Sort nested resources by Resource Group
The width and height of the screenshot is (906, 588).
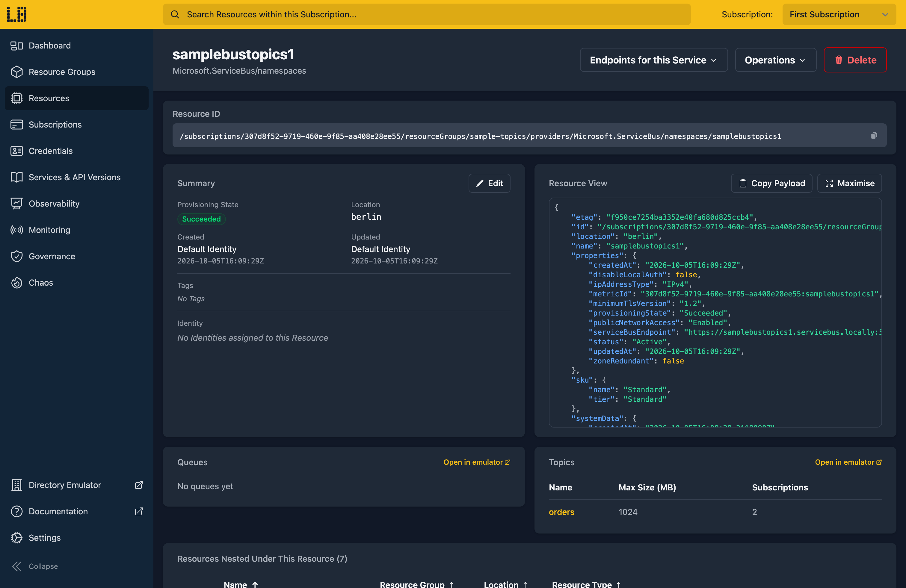click(x=416, y=584)
